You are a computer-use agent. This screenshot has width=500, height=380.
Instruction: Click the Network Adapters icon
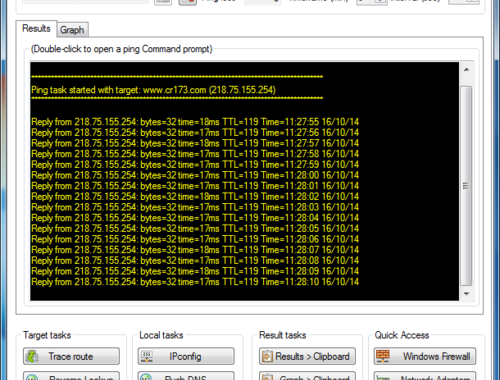pos(383,377)
